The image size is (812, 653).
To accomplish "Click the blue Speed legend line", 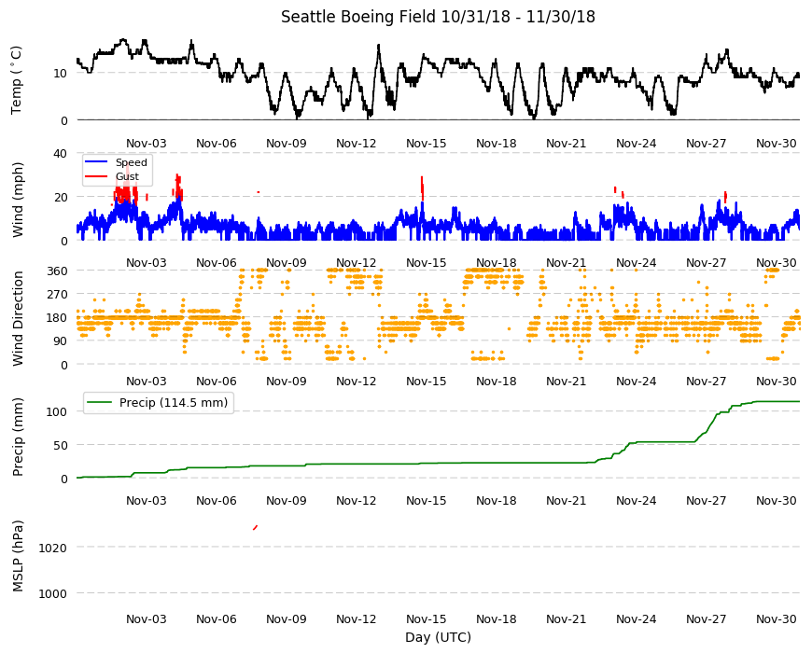I will click(96, 162).
